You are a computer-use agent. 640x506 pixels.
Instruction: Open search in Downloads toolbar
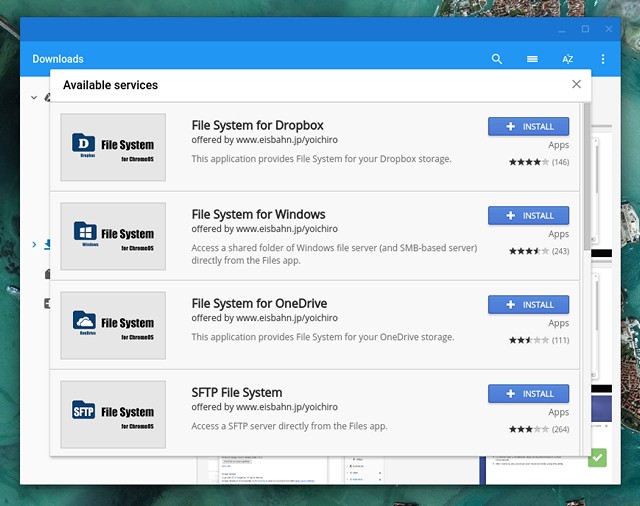pos(496,59)
